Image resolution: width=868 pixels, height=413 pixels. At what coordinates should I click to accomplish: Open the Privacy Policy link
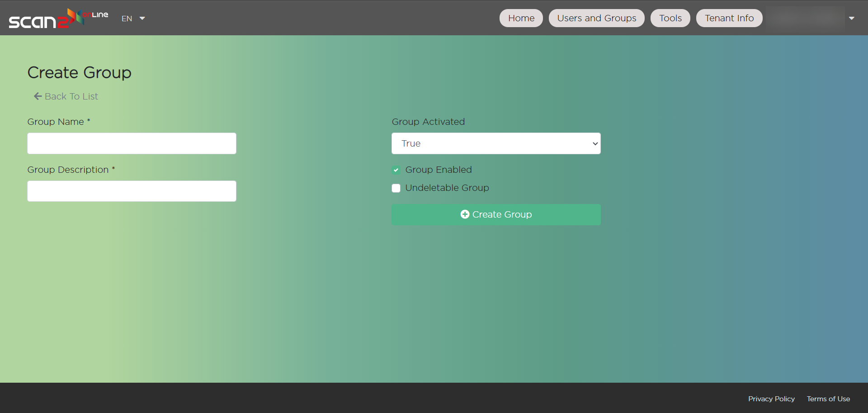click(x=771, y=399)
